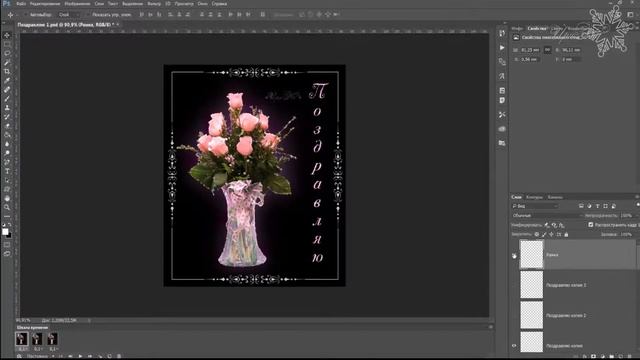Click the background color swatch
This screenshot has width=640, height=360.
(9, 236)
